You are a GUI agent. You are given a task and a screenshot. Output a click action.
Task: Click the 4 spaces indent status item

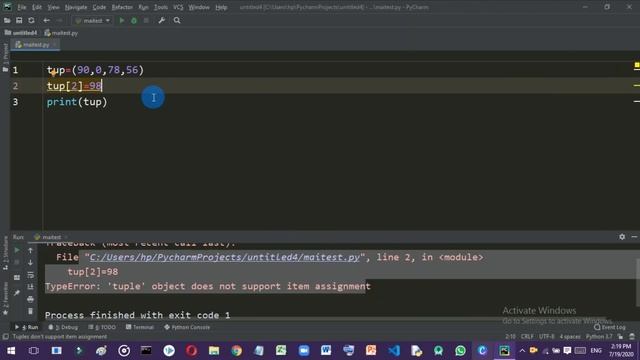click(x=570, y=337)
